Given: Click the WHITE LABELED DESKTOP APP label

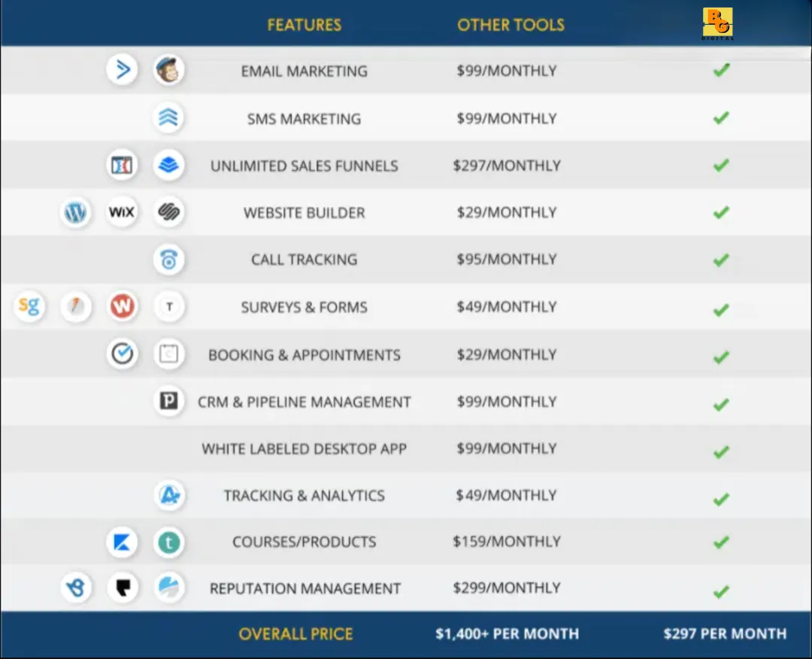Looking at the screenshot, I should (304, 448).
